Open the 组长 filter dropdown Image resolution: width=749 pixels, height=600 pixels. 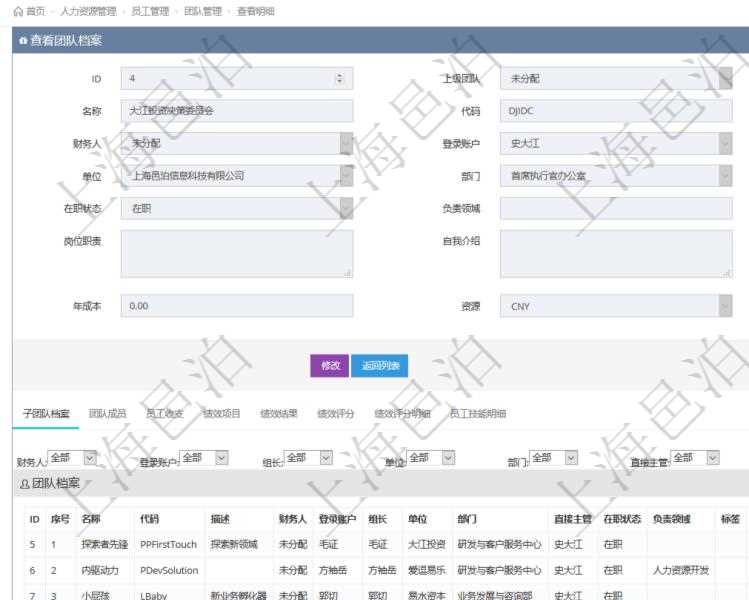click(308, 458)
